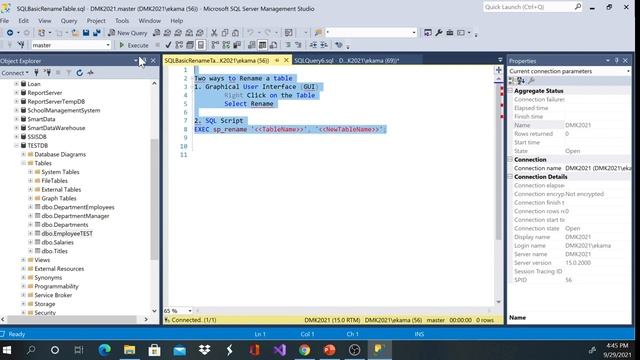The image size is (640, 360).
Task: Open Google Chrome from taskbar
Action: pyautogui.click(x=304, y=350)
